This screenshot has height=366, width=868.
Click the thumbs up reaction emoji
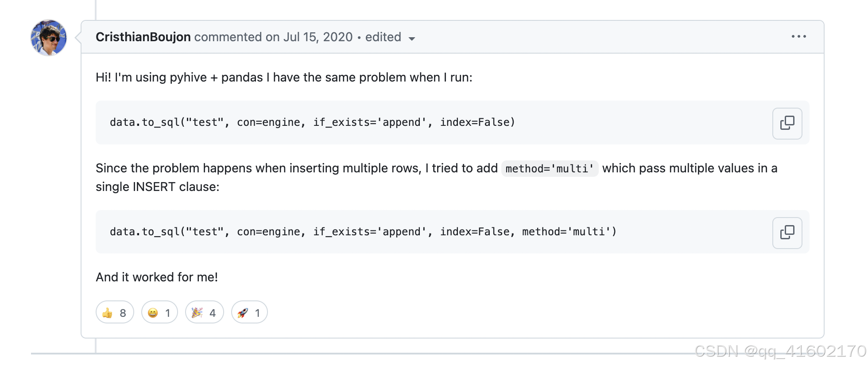(108, 312)
